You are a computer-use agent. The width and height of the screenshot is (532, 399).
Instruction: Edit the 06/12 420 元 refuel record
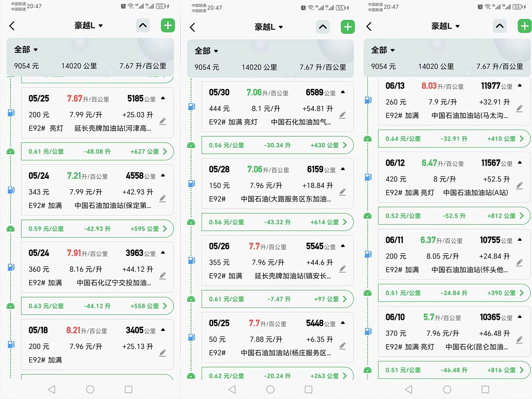(519, 186)
